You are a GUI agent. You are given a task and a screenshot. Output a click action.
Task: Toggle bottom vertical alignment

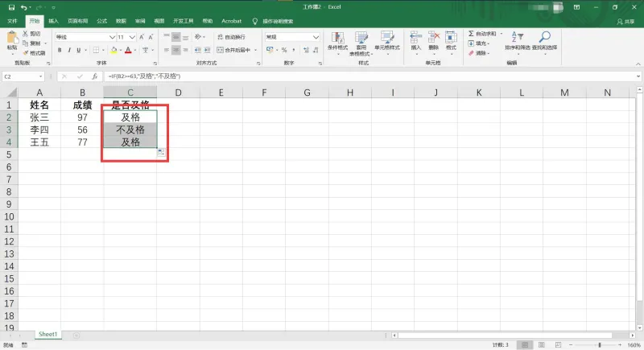pos(185,37)
